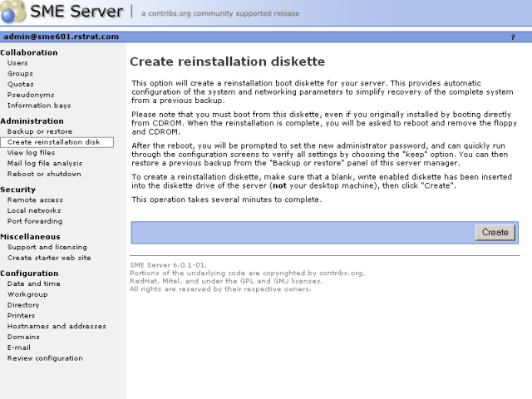Click the 'a contribs.org community supported release' tagline

220,13
